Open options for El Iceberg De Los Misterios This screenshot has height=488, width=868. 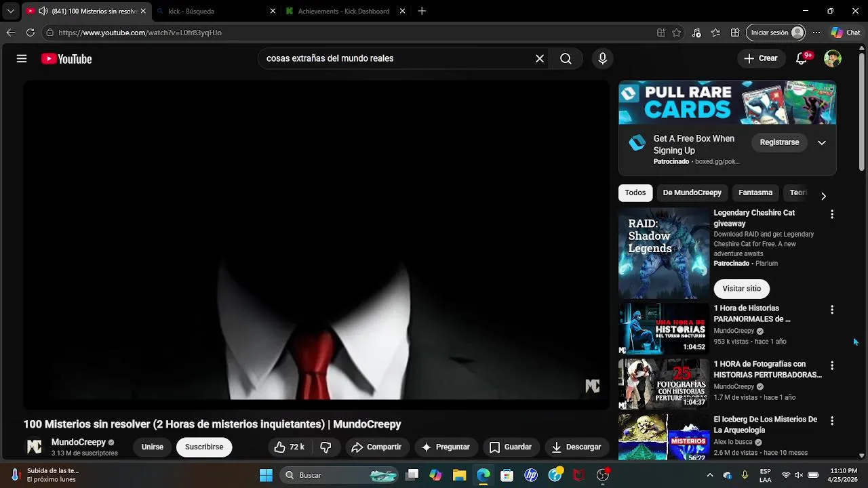[832, 421]
